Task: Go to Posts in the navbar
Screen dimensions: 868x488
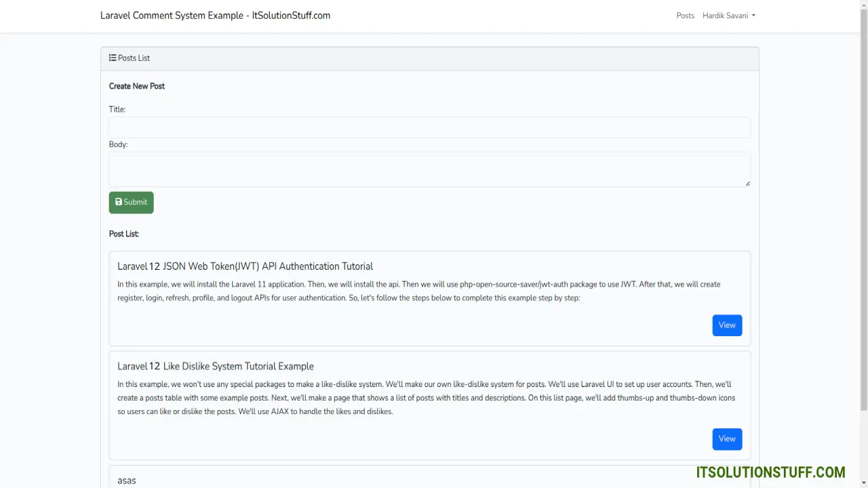Action: point(685,16)
